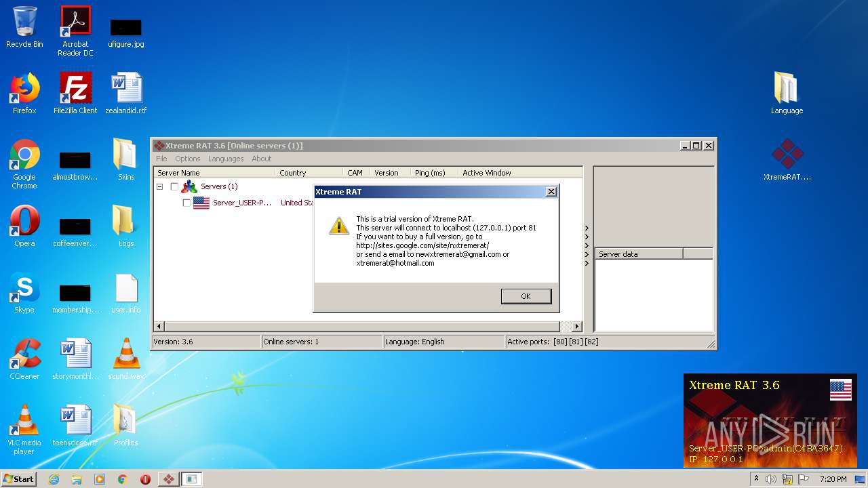868x488 pixels.
Task: Launch XtremeRAT executable from desktop
Action: pyautogui.click(x=787, y=160)
